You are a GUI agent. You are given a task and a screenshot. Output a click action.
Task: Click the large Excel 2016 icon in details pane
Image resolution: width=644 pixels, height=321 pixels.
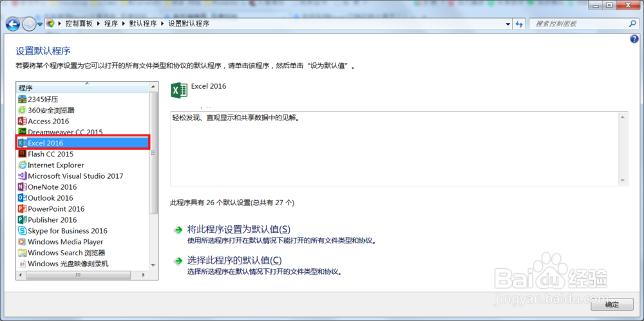[x=179, y=90]
